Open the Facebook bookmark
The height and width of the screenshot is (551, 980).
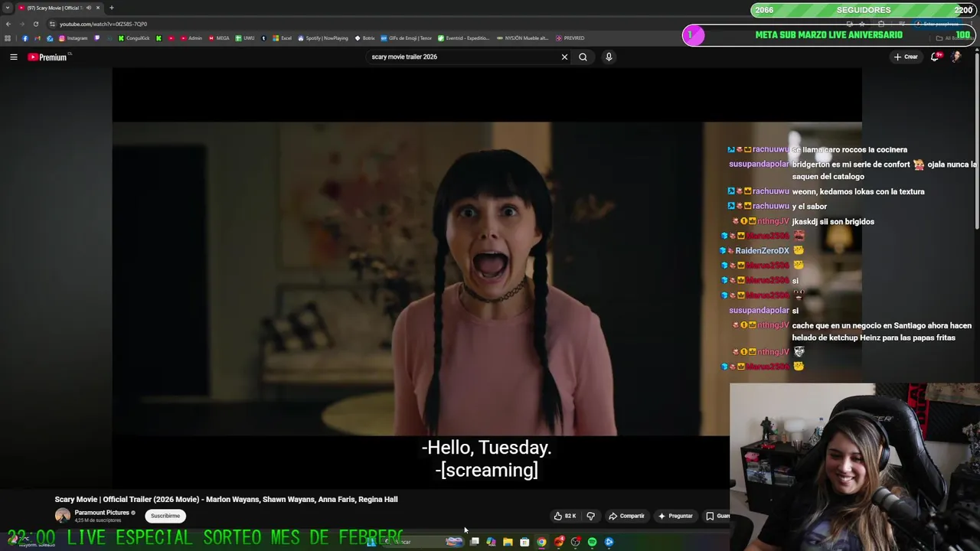click(x=24, y=38)
